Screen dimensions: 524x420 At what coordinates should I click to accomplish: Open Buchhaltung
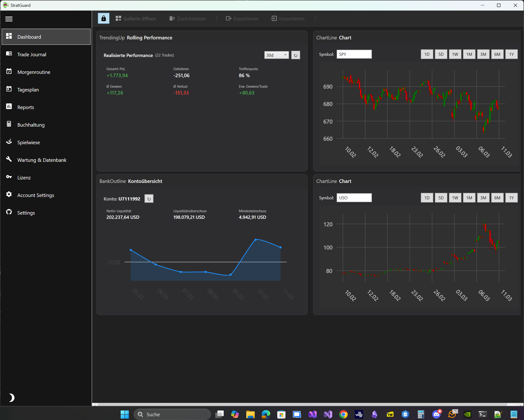tap(31, 125)
